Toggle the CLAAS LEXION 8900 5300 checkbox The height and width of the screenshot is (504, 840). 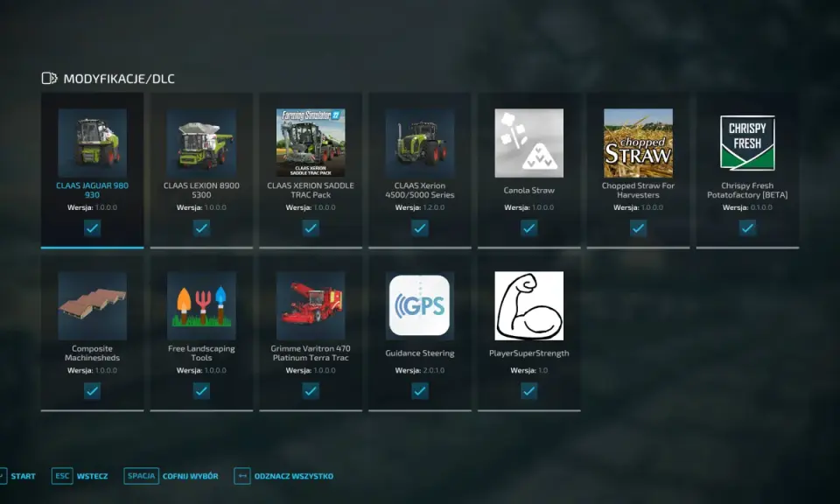201,228
